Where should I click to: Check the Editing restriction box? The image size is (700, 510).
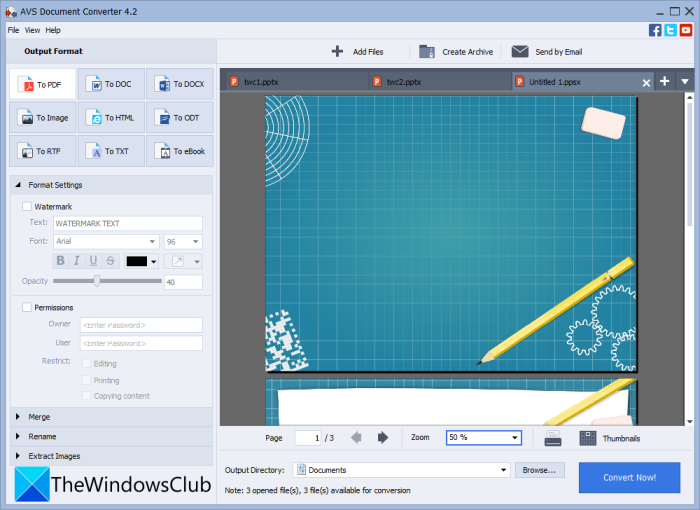point(87,364)
